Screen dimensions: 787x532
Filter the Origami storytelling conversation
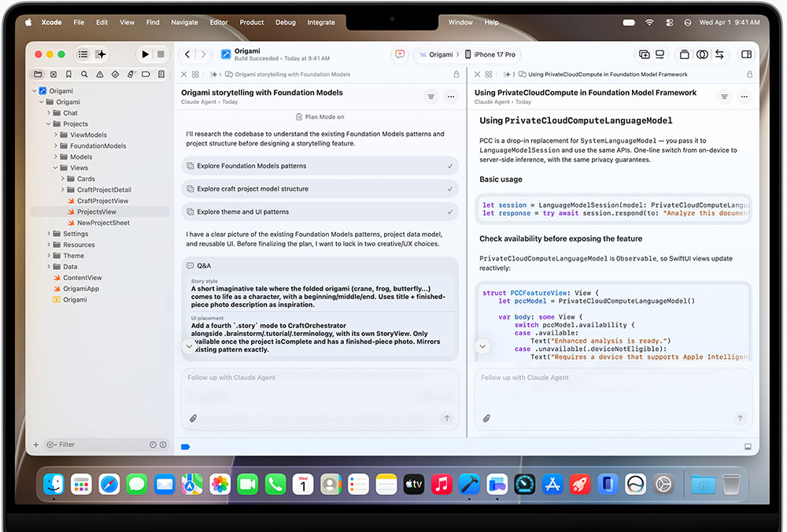pos(430,96)
